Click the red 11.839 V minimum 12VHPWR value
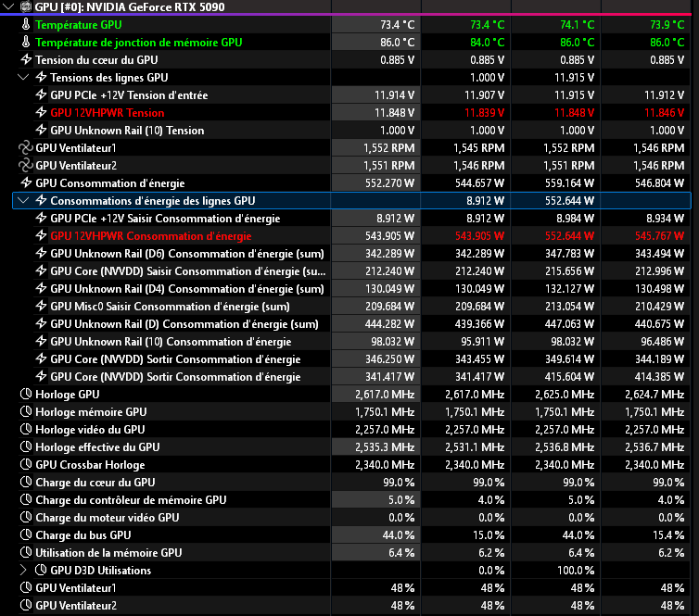 pyautogui.click(x=484, y=113)
